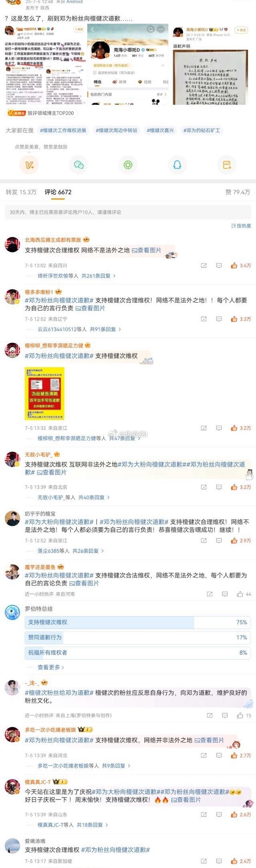
Task: Like 魔芋还是墨鱼's comment with 44 likes
Action: click(244, 594)
